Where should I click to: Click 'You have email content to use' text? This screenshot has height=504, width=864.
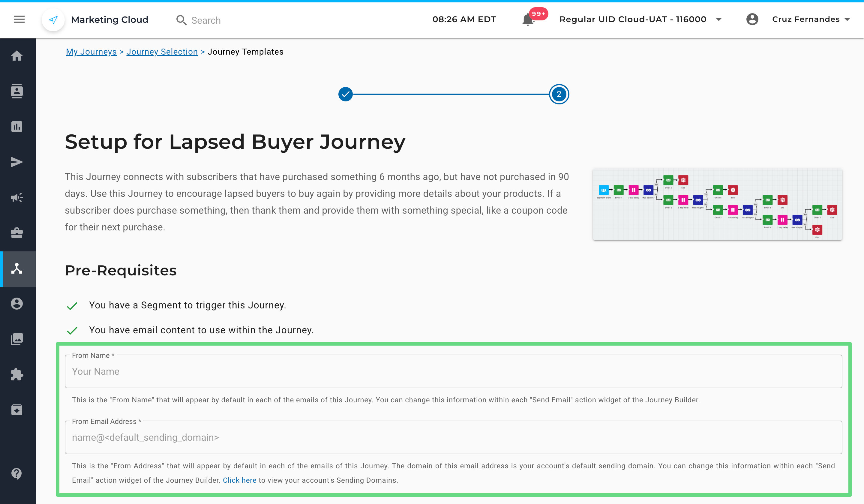201,330
